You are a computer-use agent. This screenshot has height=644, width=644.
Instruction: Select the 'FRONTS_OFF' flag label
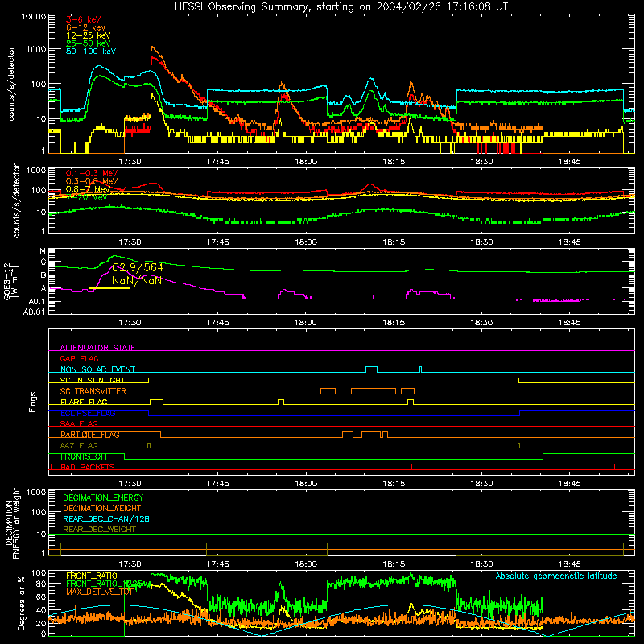(x=85, y=456)
